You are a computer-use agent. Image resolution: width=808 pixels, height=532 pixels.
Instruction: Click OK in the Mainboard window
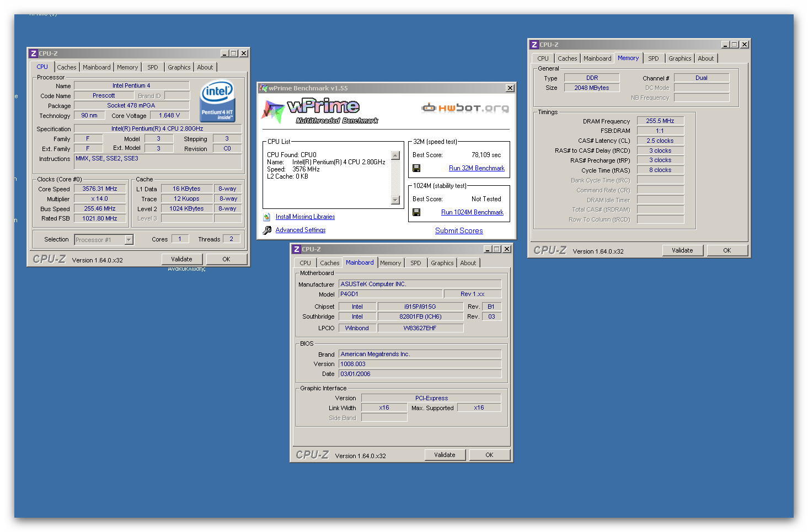coord(489,455)
